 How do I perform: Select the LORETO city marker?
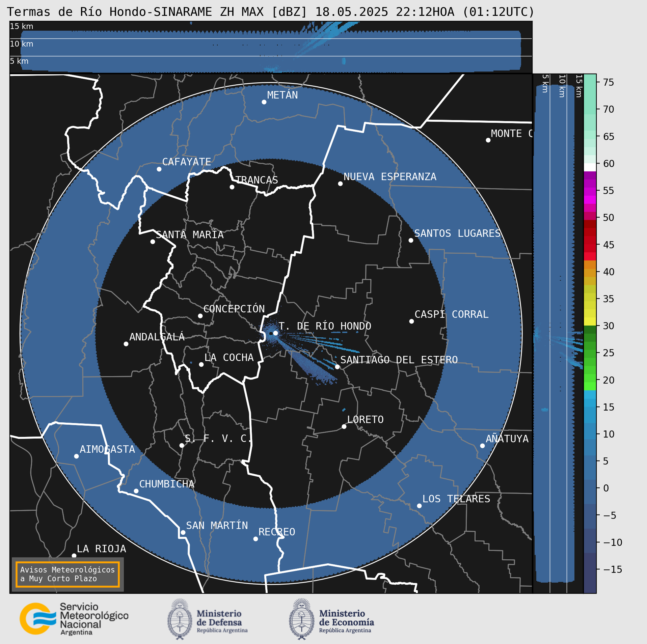click(x=344, y=426)
